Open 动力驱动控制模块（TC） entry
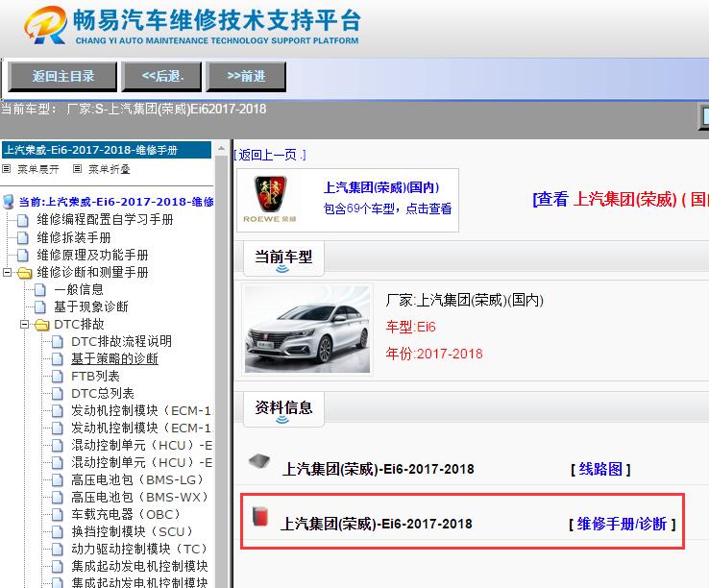 click(141, 549)
